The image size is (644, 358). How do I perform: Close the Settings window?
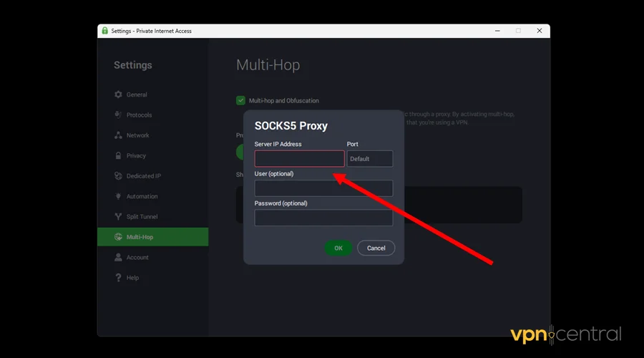(x=540, y=31)
